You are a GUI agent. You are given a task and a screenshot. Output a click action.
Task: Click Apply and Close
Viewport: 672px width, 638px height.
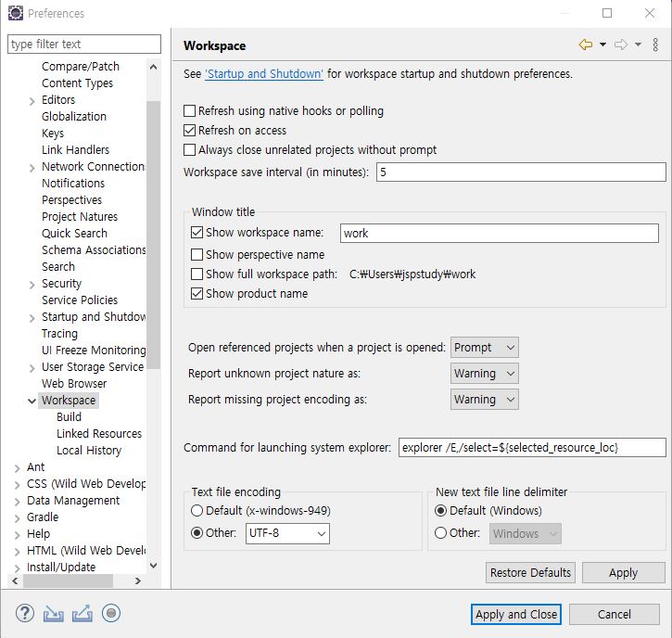pyautogui.click(x=516, y=615)
